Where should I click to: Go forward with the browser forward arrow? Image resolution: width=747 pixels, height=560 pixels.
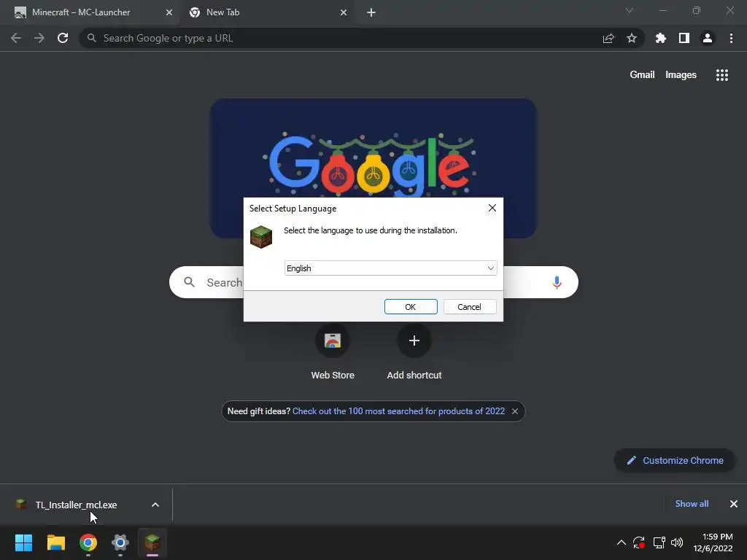pyautogui.click(x=39, y=38)
